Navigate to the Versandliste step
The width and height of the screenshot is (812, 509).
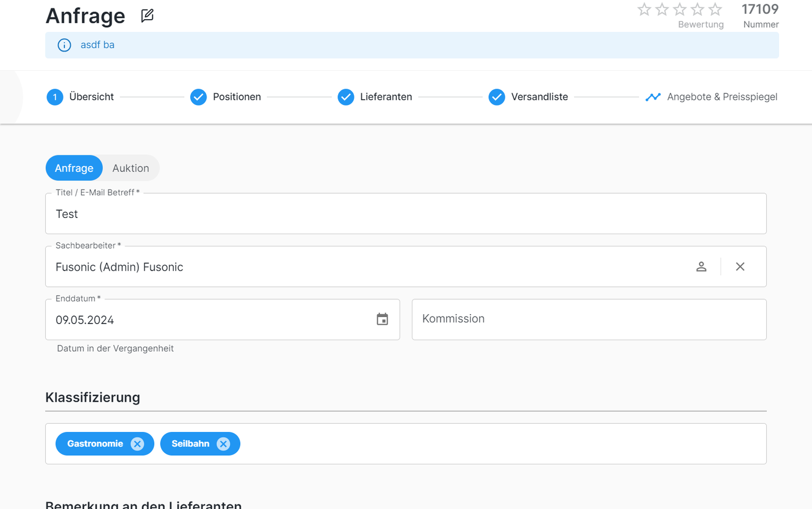528,97
